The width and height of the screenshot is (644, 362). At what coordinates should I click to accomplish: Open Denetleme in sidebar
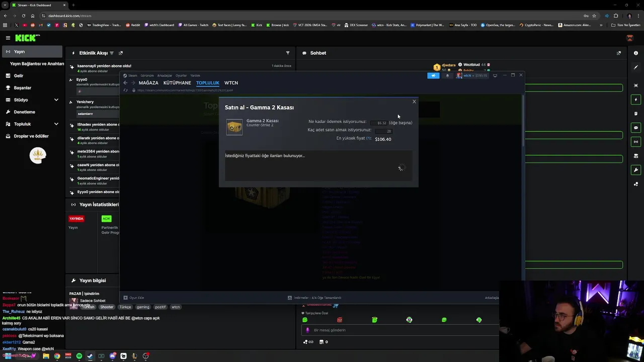click(x=24, y=112)
